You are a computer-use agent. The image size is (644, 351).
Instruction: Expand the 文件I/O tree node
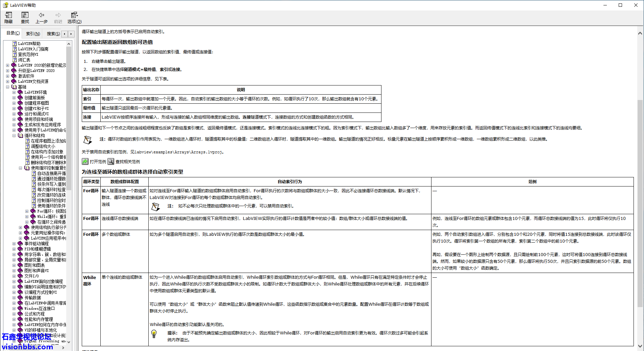point(14,276)
